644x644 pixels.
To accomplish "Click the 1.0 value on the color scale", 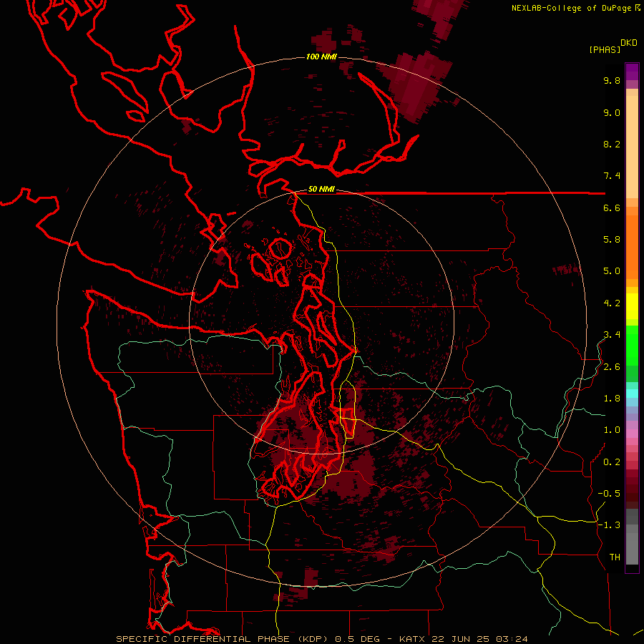I will pyautogui.click(x=612, y=430).
